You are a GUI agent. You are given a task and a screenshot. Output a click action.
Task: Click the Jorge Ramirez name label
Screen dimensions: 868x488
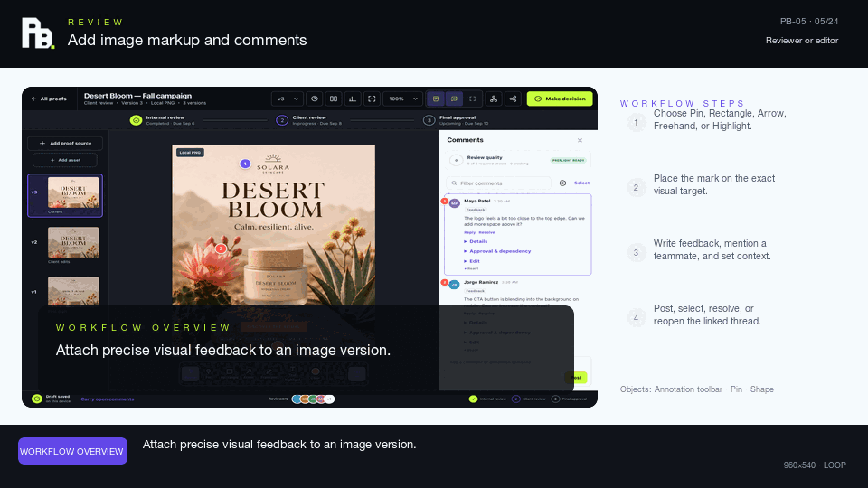pyautogui.click(x=481, y=282)
